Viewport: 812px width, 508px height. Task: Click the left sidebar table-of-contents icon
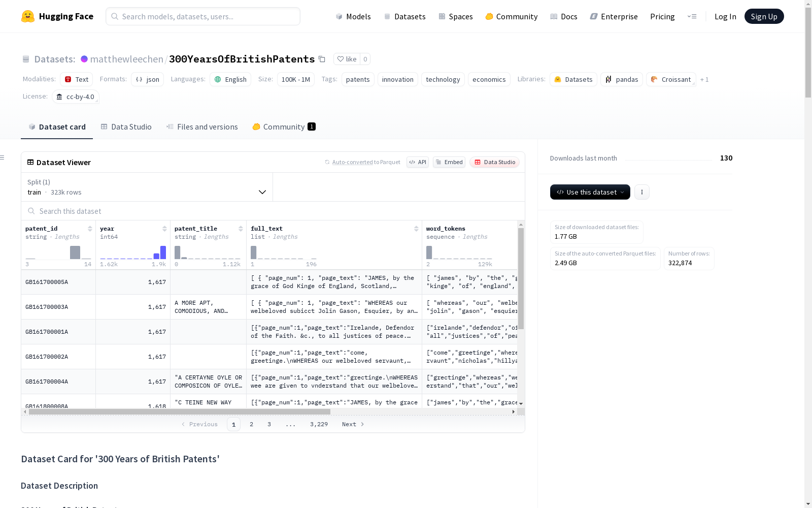pyautogui.click(x=2, y=157)
